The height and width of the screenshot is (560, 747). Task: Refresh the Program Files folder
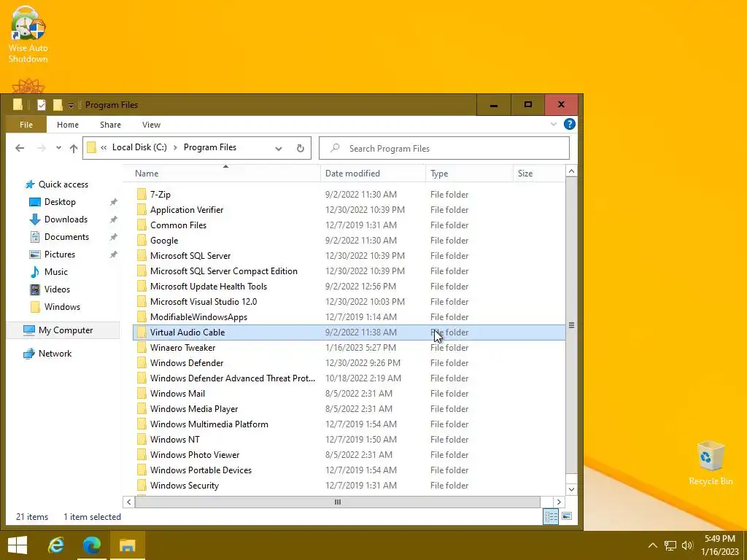300,149
